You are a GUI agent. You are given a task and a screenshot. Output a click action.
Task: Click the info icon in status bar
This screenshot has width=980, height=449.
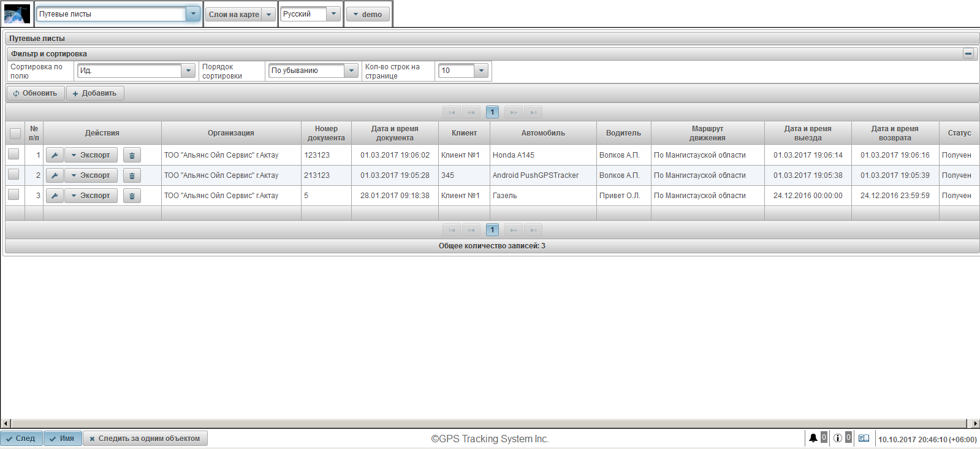tap(837, 438)
